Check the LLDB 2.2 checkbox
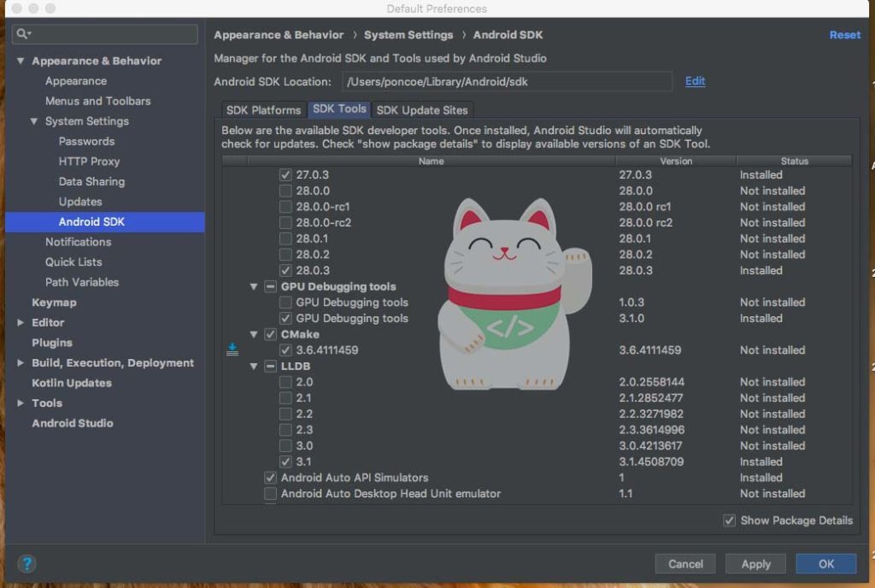875x588 pixels. click(285, 414)
